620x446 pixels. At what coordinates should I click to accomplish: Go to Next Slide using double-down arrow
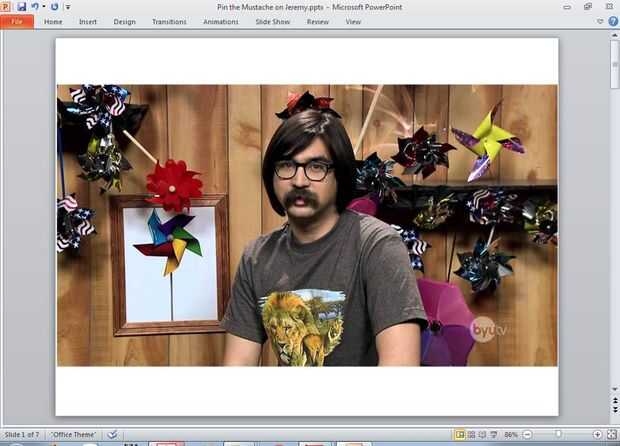pos(615,410)
